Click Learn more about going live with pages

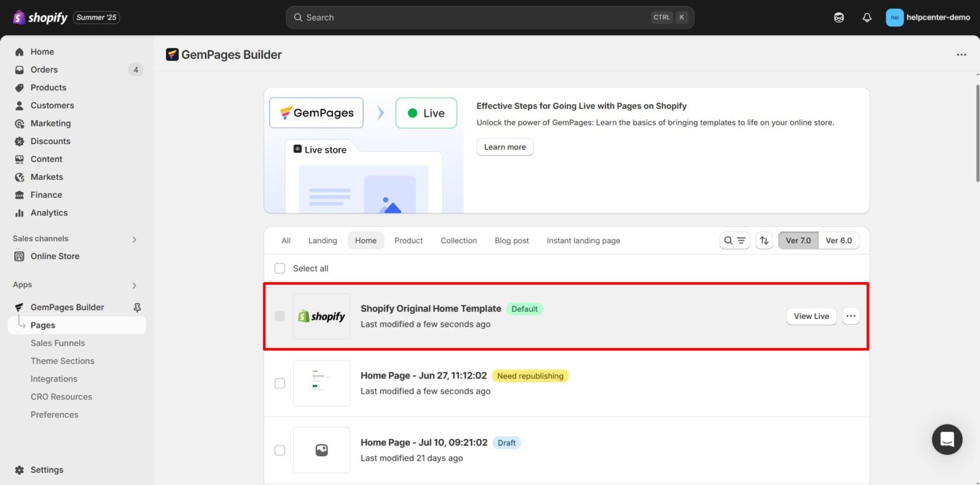504,147
